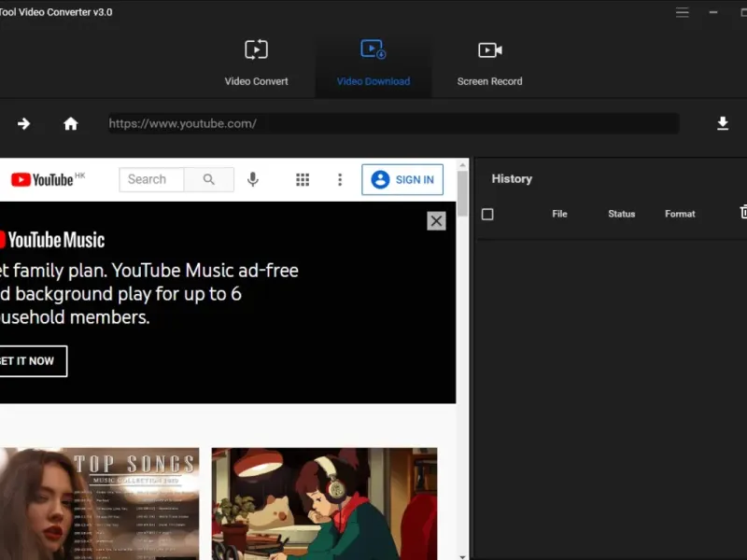Go to the browser home icon

pyautogui.click(x=70, y=124)
